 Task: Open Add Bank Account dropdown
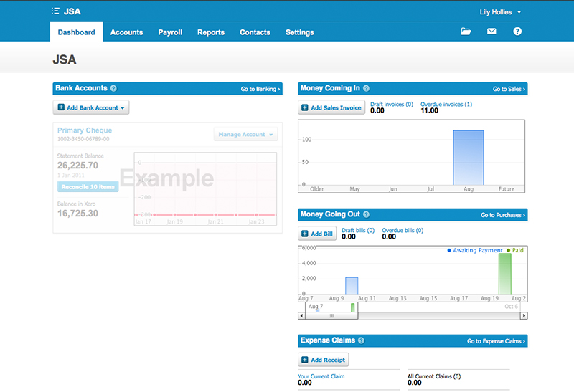(91, 107)
